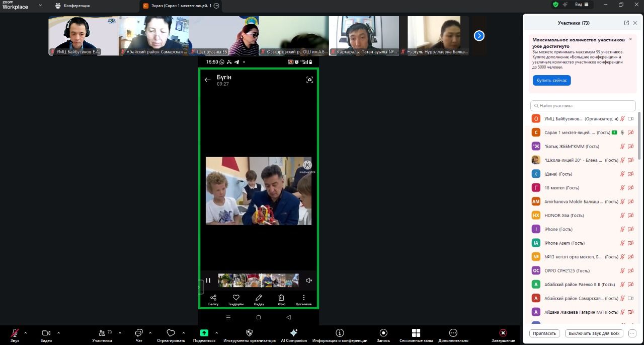Open Сессионные залы breakout rooms
Viewport: 644px width, 345px height.
(x=416, y=333)
